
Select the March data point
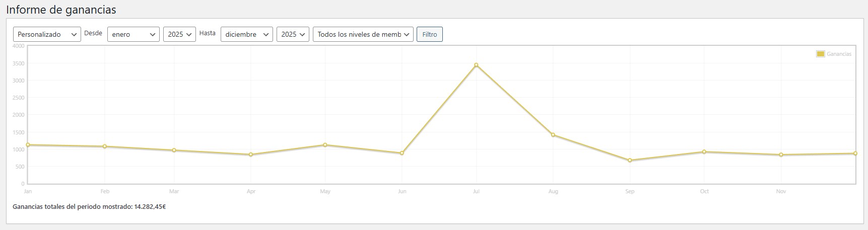pos(174,150)
